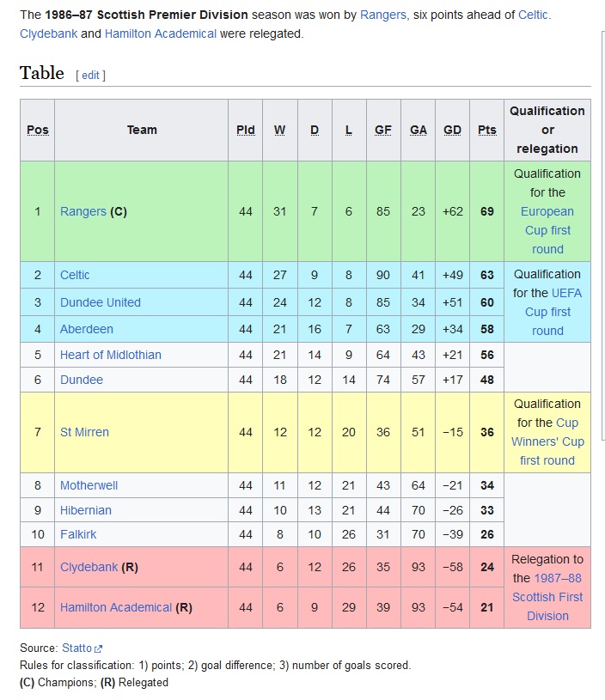The height and width of the screenshot is (700, 605).
Task: Click the Team column header
Action: pos(141,129)
